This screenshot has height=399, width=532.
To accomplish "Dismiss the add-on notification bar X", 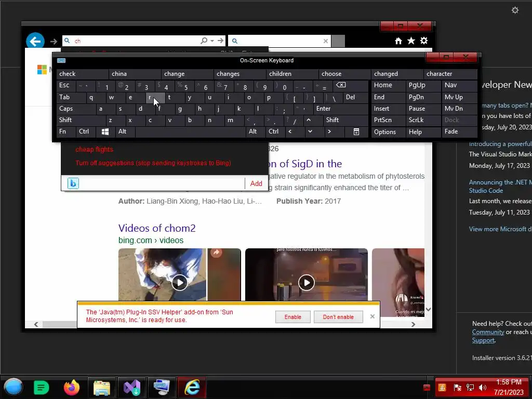I will pyautogui.click(x=372, y=316).
